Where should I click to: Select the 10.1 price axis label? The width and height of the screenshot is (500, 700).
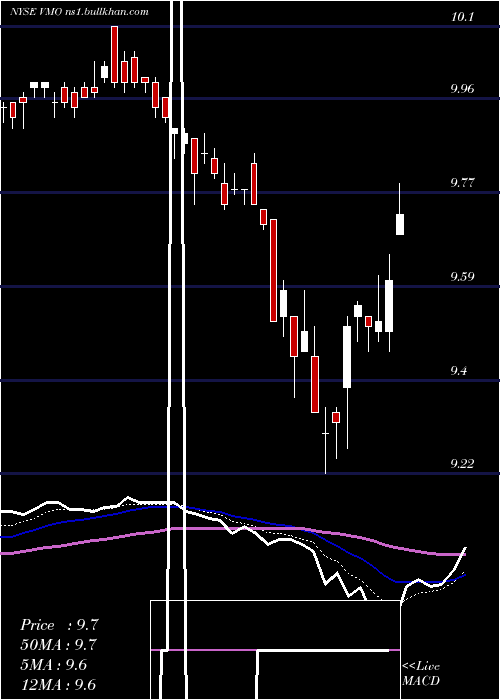(x=462, y=17)
